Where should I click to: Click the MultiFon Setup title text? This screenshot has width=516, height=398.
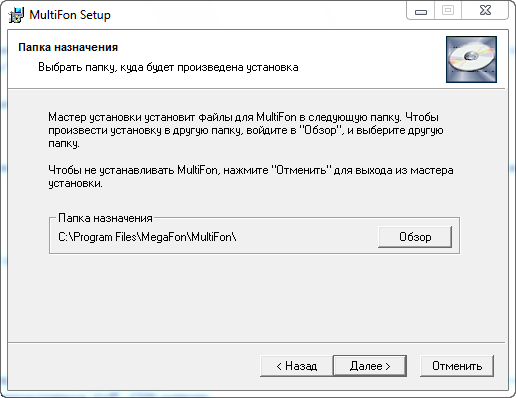70,15
